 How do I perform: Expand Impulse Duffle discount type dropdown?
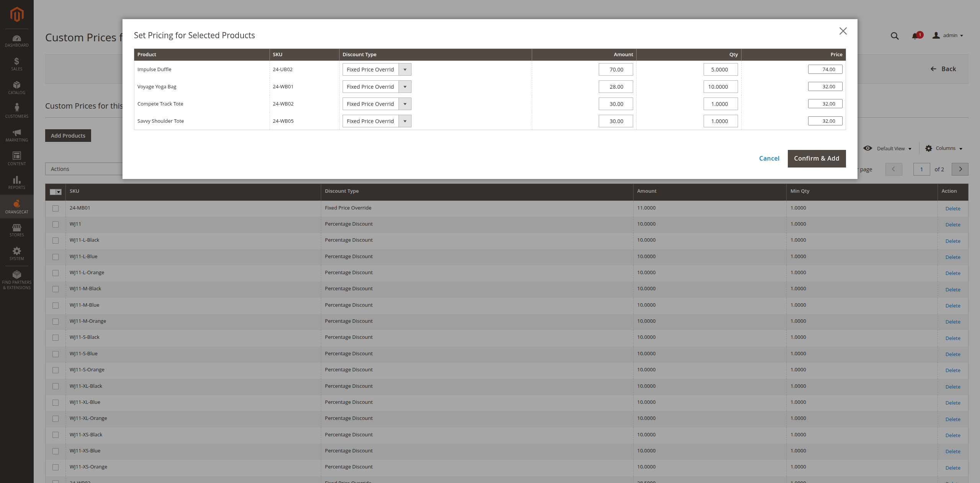(x=377, y=70)
